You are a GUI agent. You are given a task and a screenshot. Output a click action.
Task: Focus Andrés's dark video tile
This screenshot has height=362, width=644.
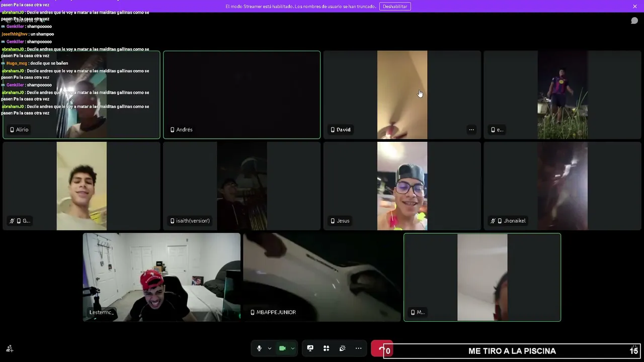click(242, 95)
